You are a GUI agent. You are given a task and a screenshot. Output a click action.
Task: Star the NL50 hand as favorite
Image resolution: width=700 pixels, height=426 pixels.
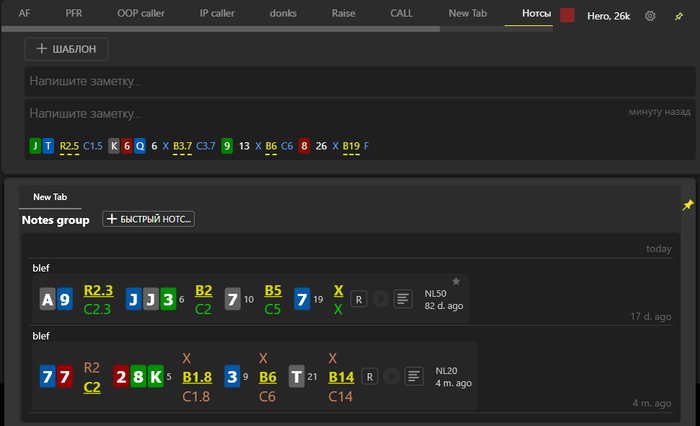[456, 282]
